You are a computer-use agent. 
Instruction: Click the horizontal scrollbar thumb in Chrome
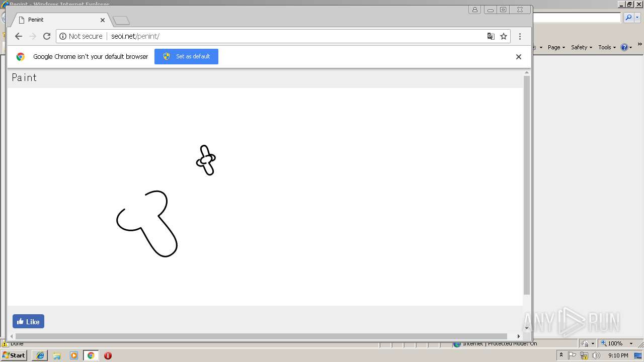pos(261,336)
